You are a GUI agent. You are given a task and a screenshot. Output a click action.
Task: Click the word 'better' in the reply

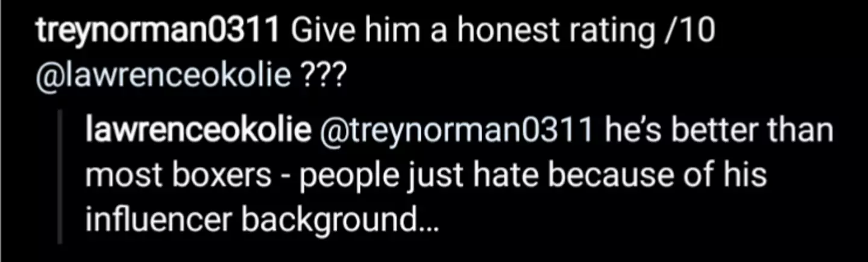tap(721, 131)
